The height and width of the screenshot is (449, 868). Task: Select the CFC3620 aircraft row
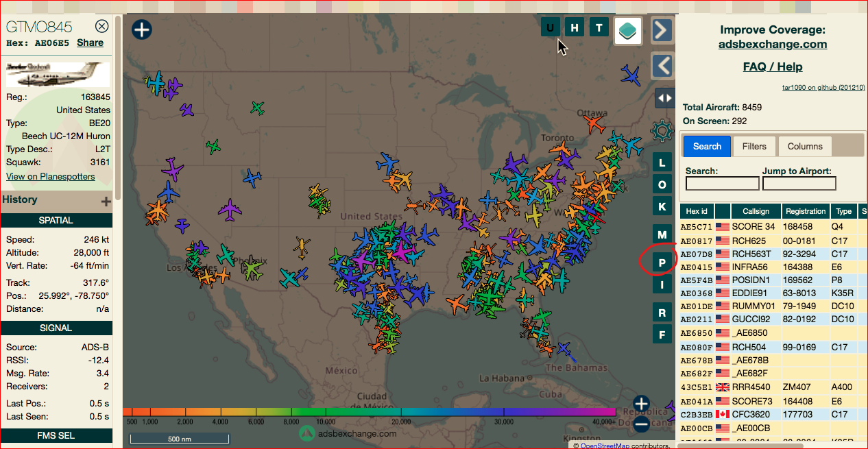[x=774, y=414]
